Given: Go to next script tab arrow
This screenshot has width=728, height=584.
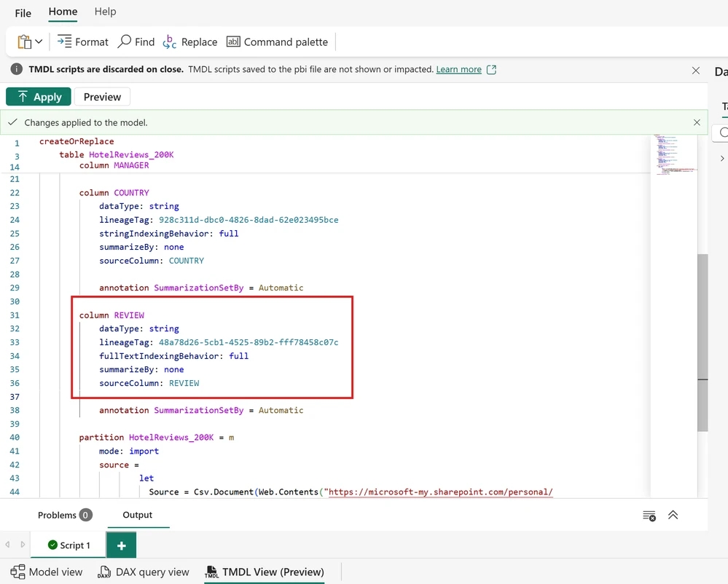Looking at the screenshot, I should (x=23, y=545).
